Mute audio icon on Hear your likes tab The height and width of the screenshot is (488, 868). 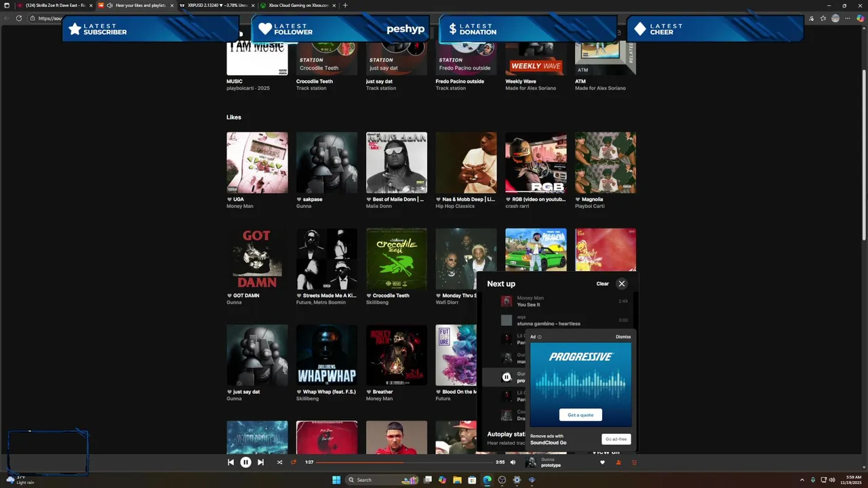click(110, 5)
